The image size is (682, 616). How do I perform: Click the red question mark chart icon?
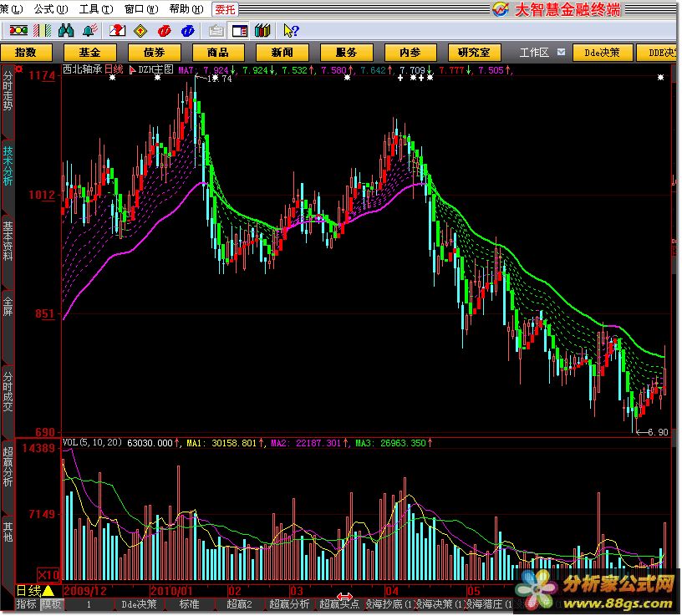click(x=117, y=30)
